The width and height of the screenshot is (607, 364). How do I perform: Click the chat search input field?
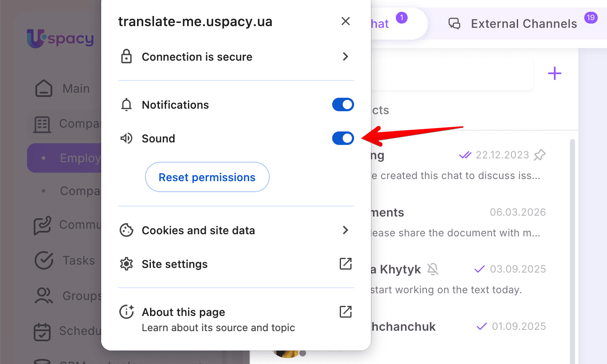coord(452,73)
